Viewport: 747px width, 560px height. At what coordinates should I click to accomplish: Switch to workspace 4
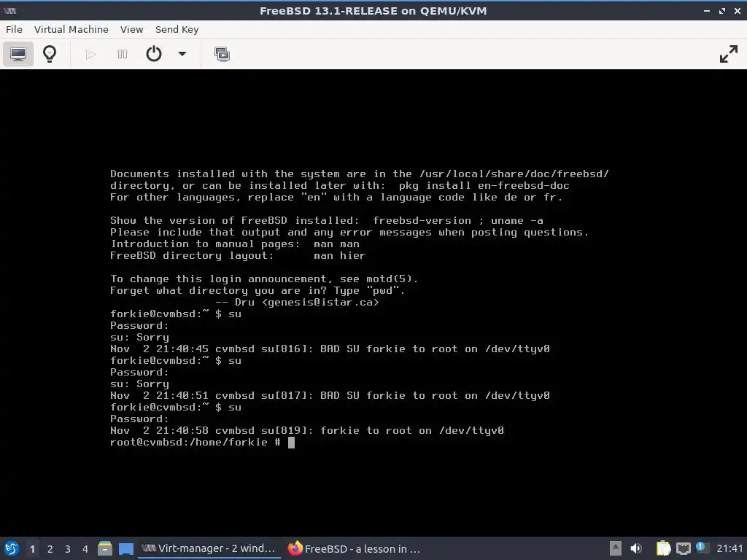(85, 549)
